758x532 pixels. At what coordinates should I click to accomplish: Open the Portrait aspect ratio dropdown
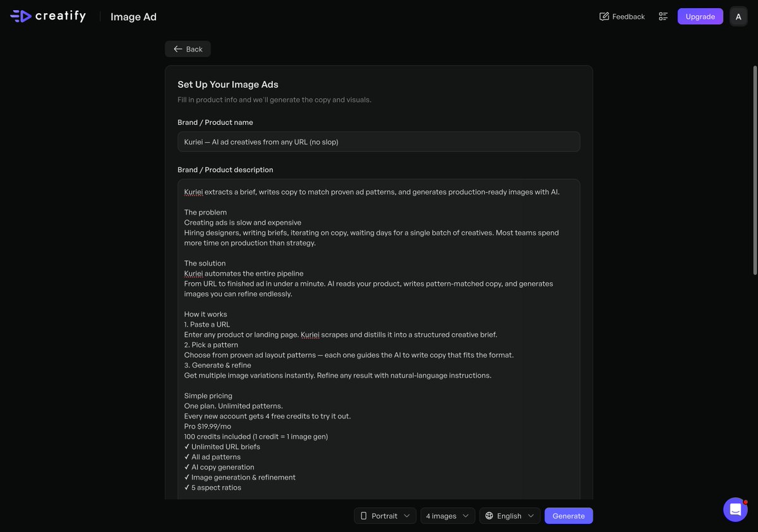[x=385, y=516]
